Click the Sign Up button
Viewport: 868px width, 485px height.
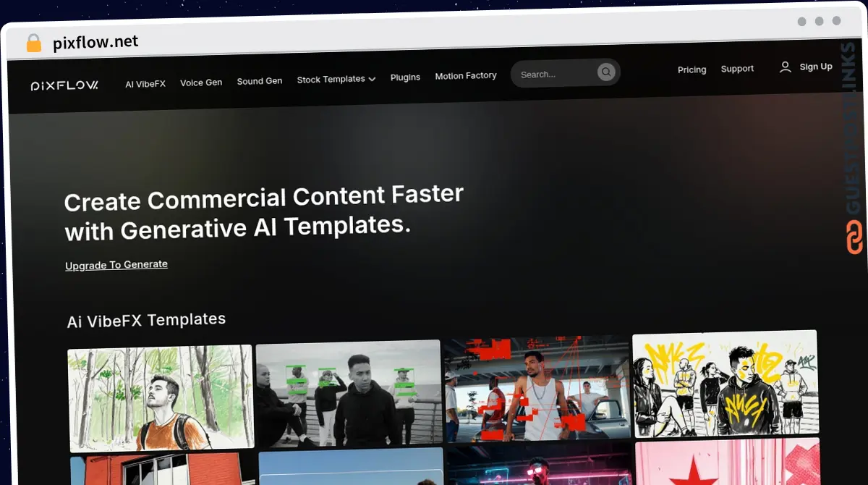pyautogui.click(x=816, y=67)
